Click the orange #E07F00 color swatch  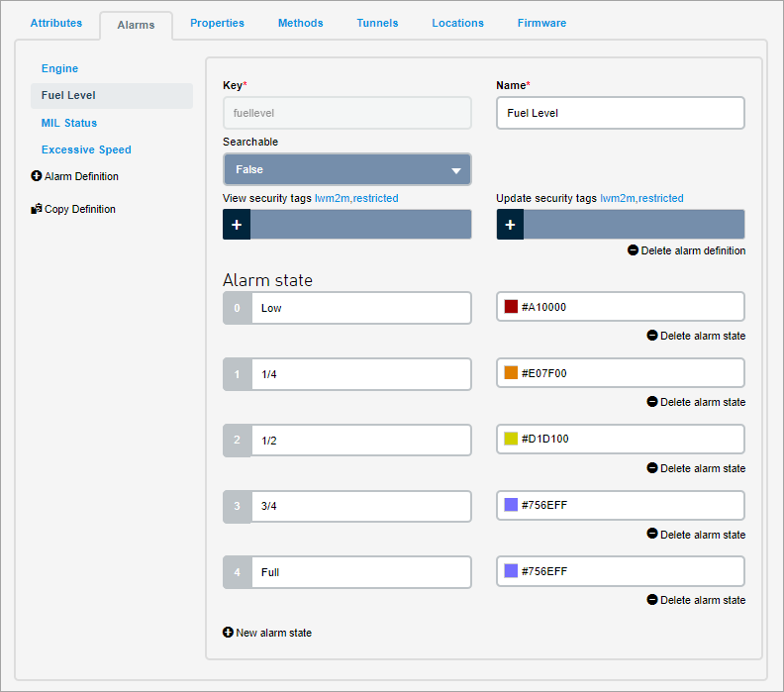511,372
